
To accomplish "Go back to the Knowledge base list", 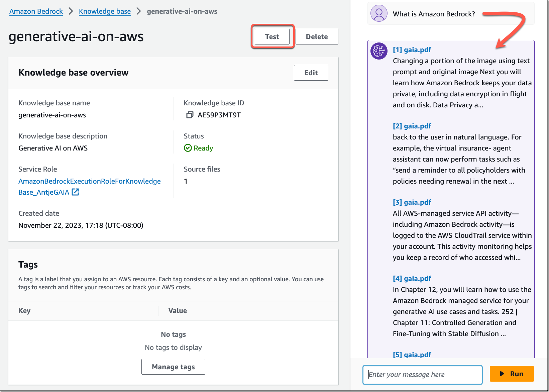I will pyautogui.click(x=105, y=11).
